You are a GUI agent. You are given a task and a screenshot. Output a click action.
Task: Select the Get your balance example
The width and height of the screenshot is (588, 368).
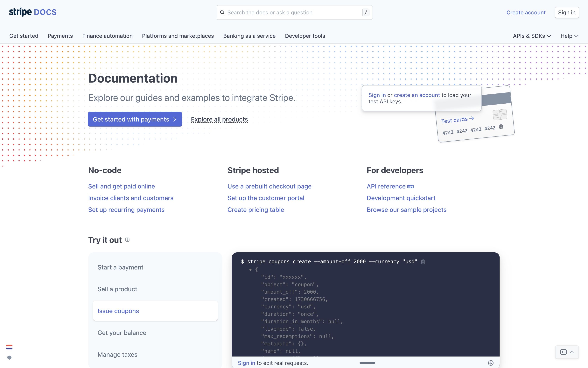155,333
